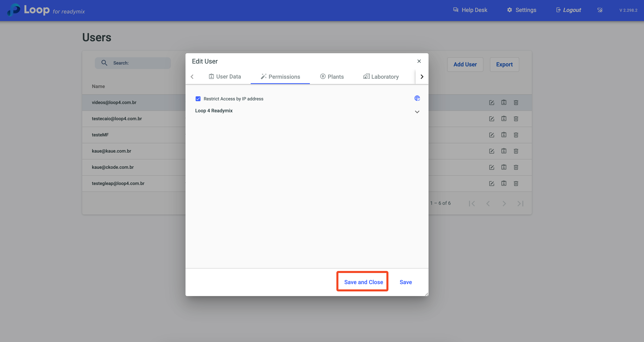
Task: Uncheck Restrict Access by IP address
Action: [198, 99]
